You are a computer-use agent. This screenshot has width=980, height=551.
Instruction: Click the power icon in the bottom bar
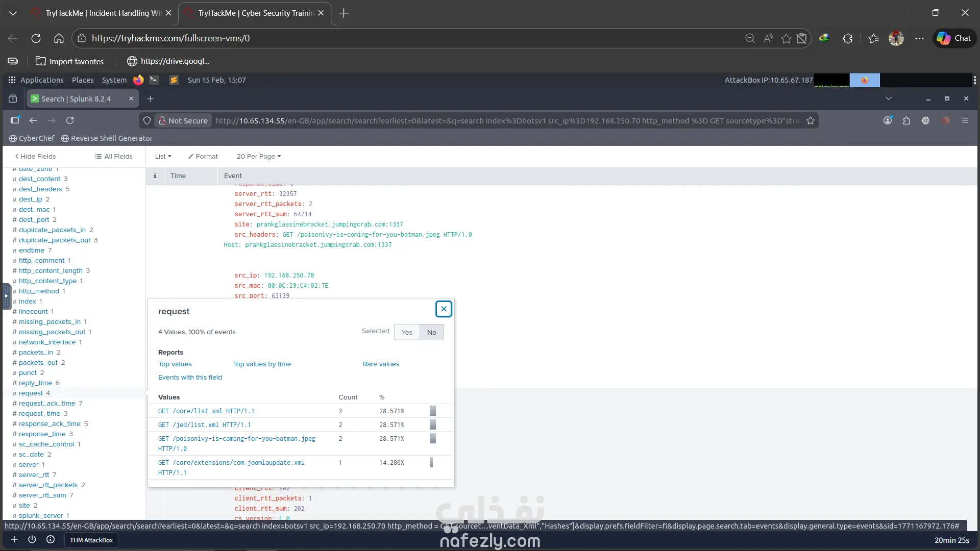point(32,539)
